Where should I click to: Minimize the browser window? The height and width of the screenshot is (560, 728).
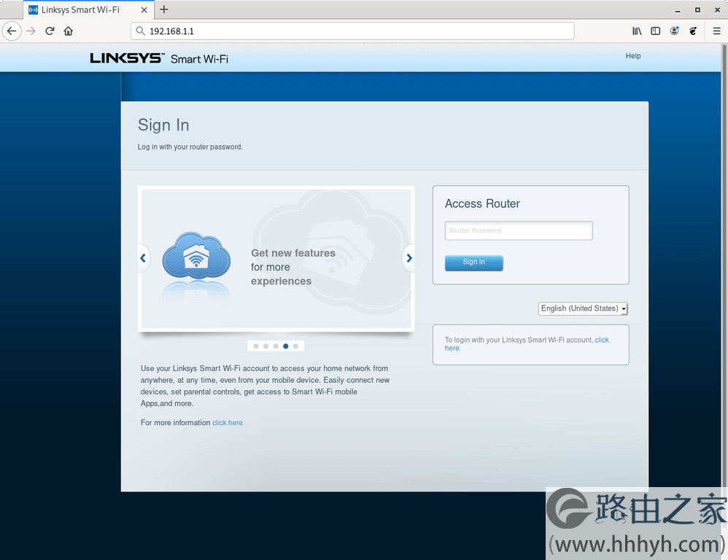678,9
